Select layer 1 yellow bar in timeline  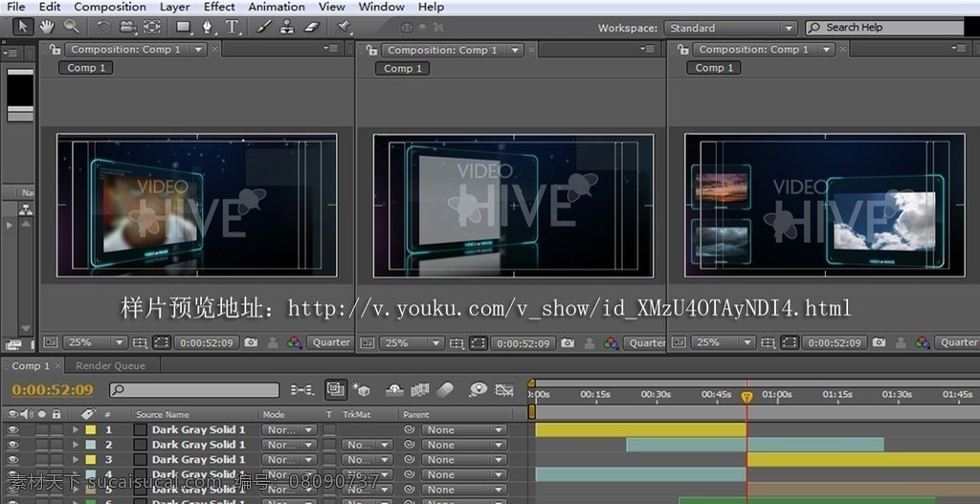[x=641, y=429]
